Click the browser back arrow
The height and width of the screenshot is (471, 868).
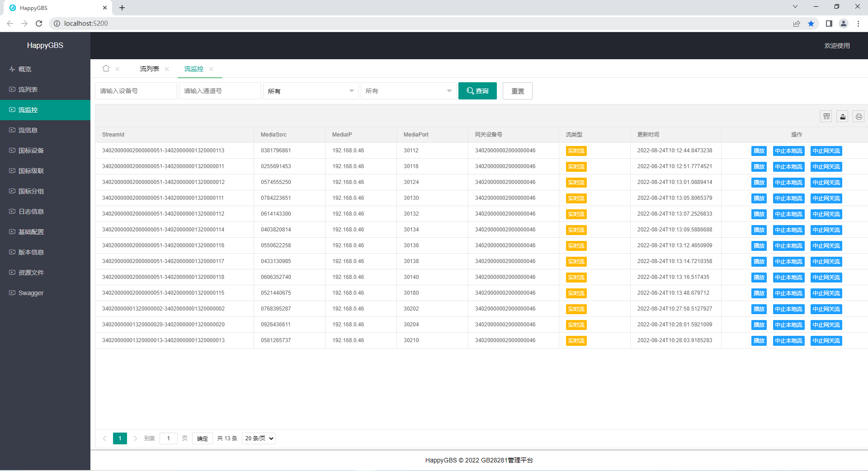10,24
